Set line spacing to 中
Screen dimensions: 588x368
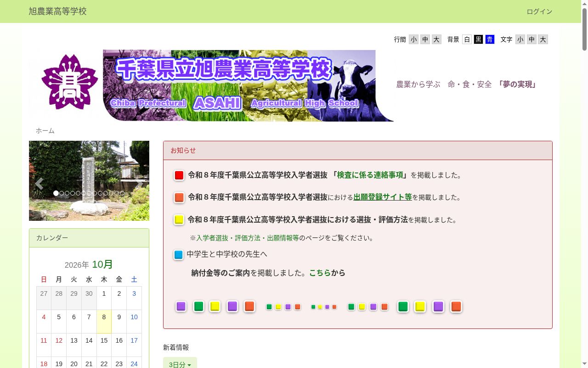tap(425, 40)
